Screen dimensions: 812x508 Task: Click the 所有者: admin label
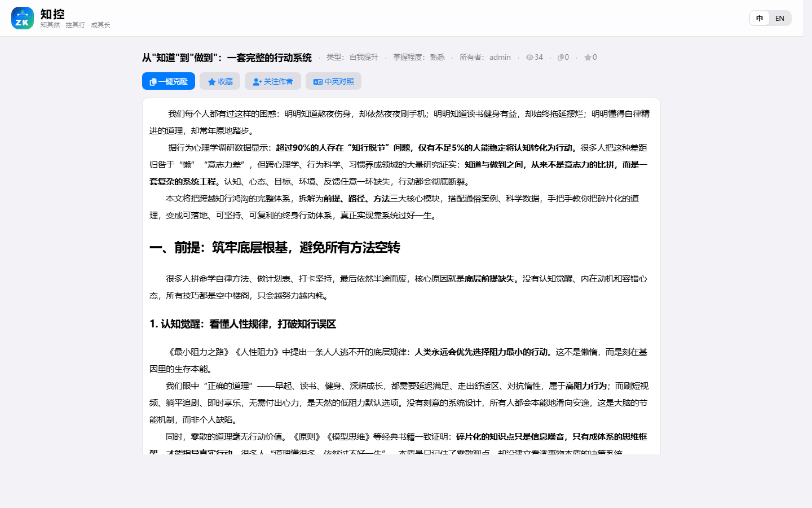click(485, 57)
